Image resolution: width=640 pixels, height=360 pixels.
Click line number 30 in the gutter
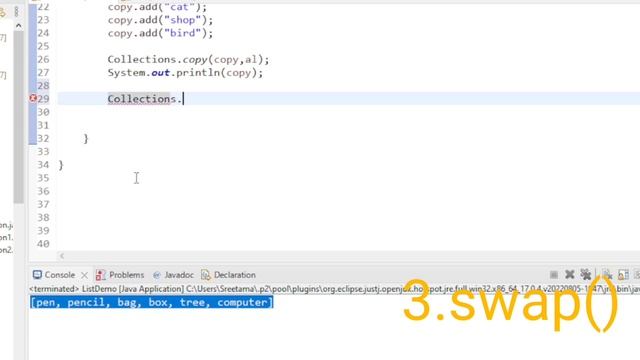tap(43, 112)
